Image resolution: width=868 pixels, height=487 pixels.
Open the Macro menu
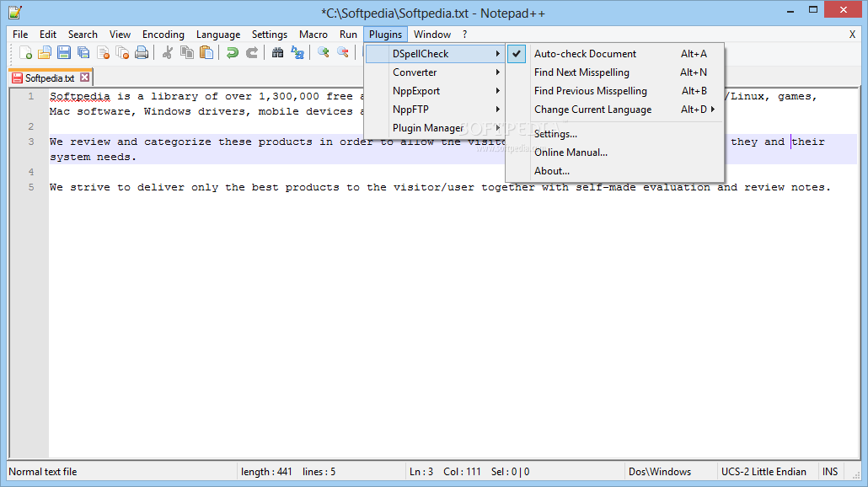click(313, 35)
